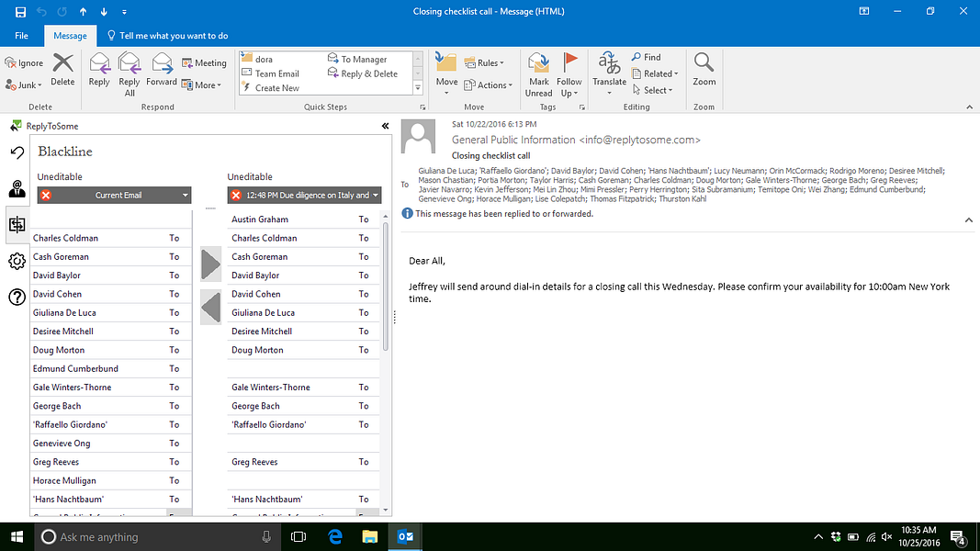
Task: Open the Move dropdown
Action: coord(446,74)
